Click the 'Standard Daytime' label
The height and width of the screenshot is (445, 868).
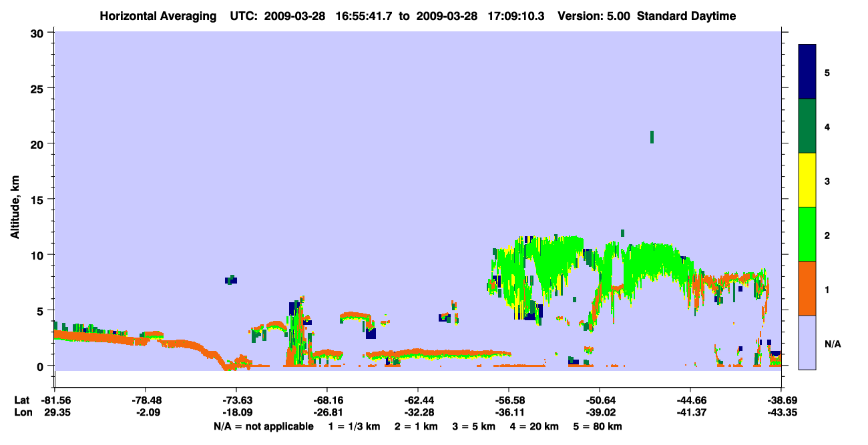point(686,16)
